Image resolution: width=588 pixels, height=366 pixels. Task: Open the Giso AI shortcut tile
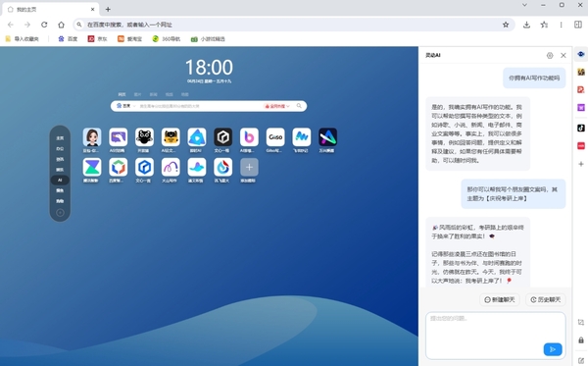pos(275,137)
